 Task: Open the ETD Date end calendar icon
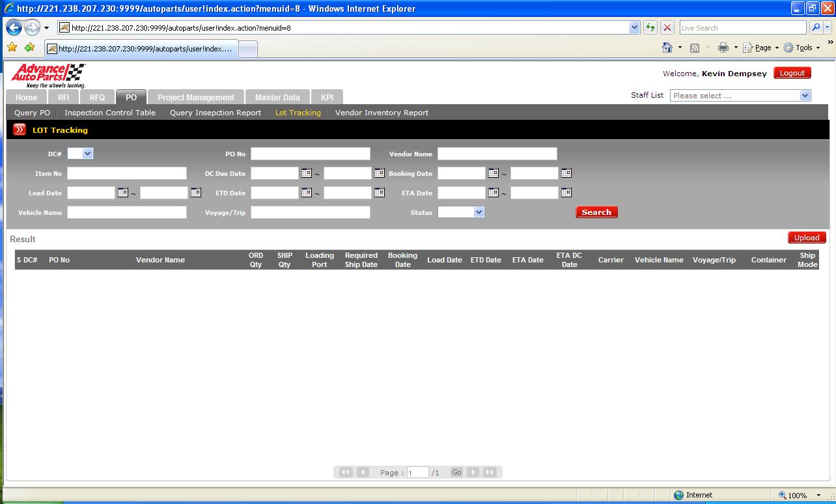click(379, 193)
